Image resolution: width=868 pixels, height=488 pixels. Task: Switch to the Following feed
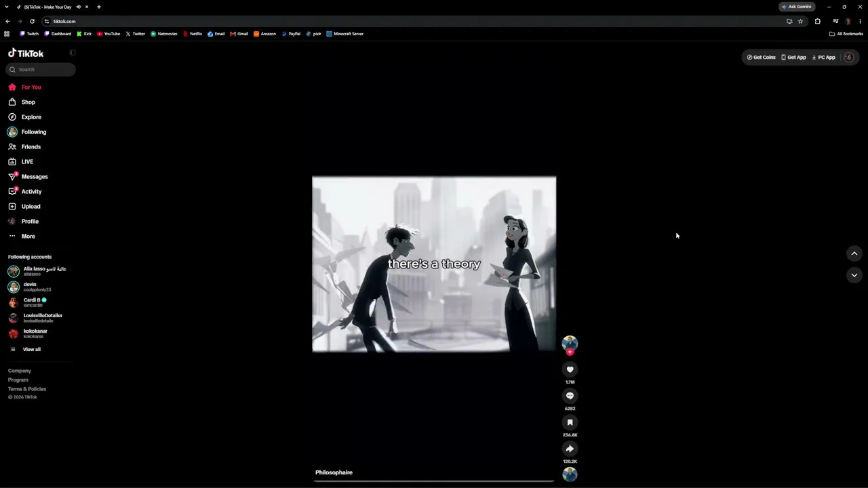point(27,132)
